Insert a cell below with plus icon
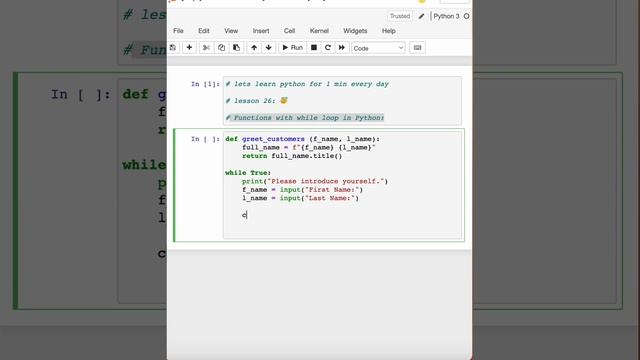This screenshot has width=640, height=360. [x=189, y=48]
